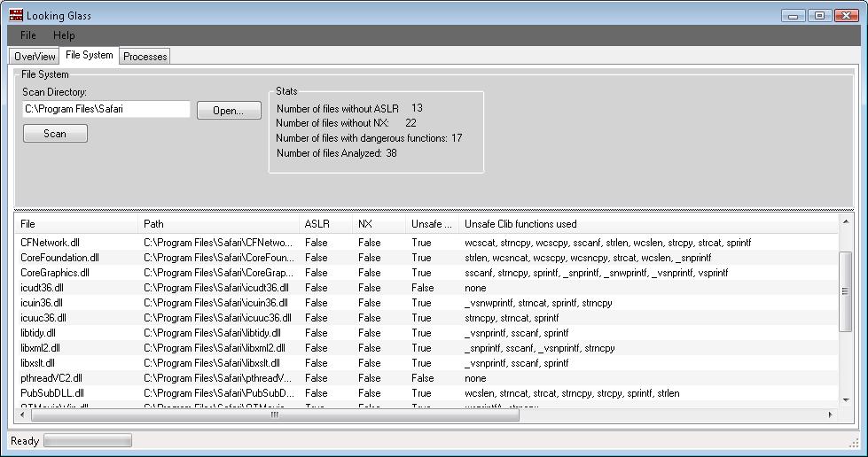Click the vertical scrollbar down arrow

(845, 399)
